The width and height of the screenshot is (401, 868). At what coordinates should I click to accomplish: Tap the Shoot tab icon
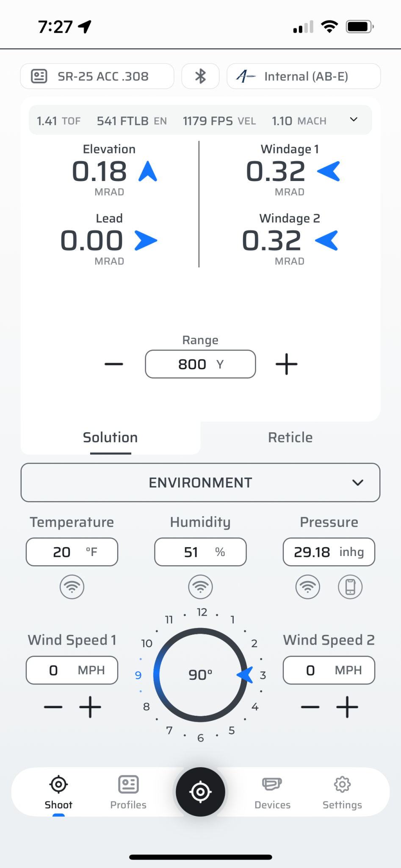pos(58,785)
